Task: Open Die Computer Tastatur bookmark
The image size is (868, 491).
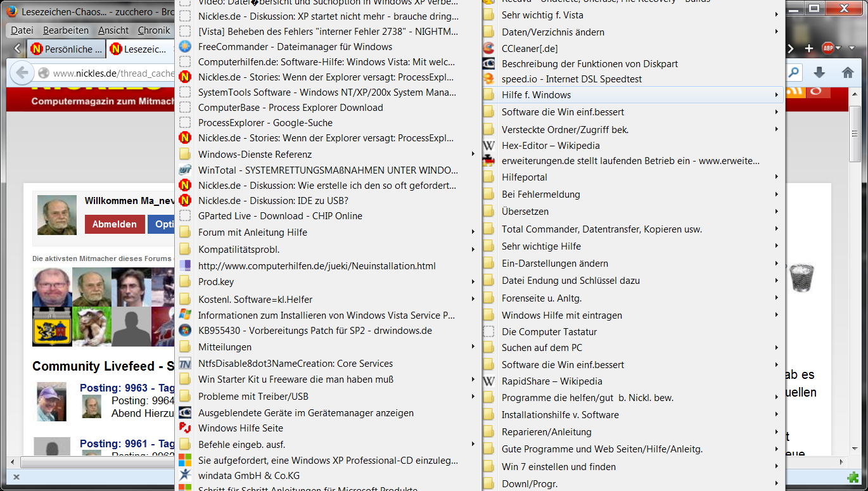Action: click(634, 332)
